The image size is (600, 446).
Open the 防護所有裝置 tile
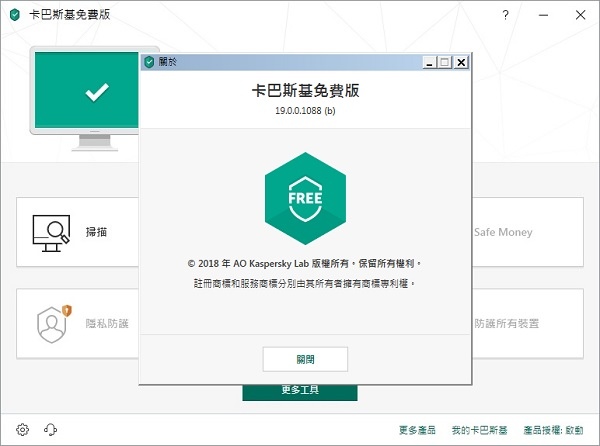(x=528, y=323)
